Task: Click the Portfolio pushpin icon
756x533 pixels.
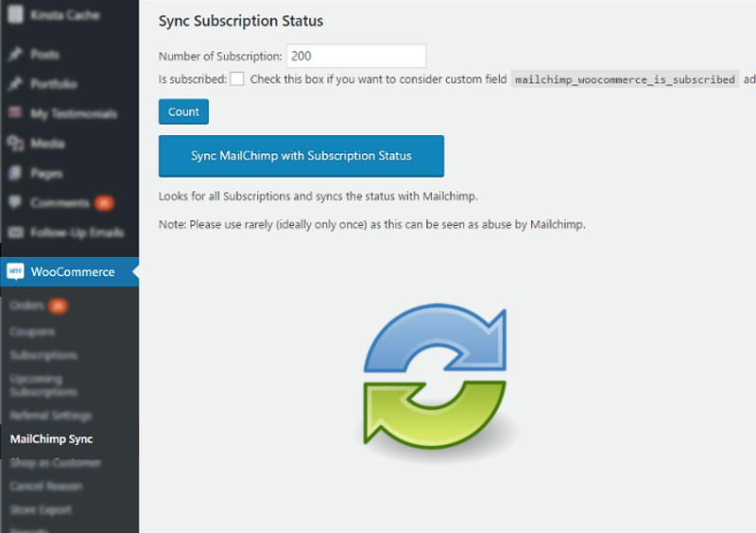Action: pyautogui.click(x=15, y=83)
